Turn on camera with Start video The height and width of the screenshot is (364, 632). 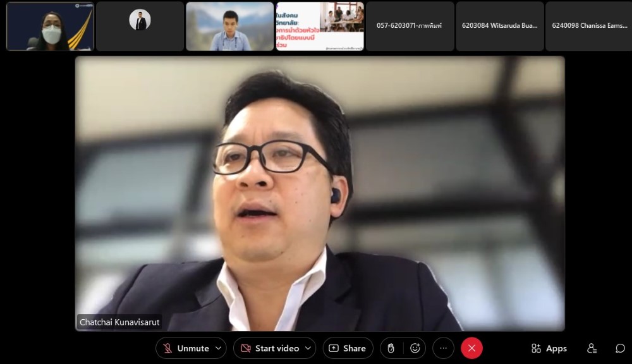pos(270,348)
